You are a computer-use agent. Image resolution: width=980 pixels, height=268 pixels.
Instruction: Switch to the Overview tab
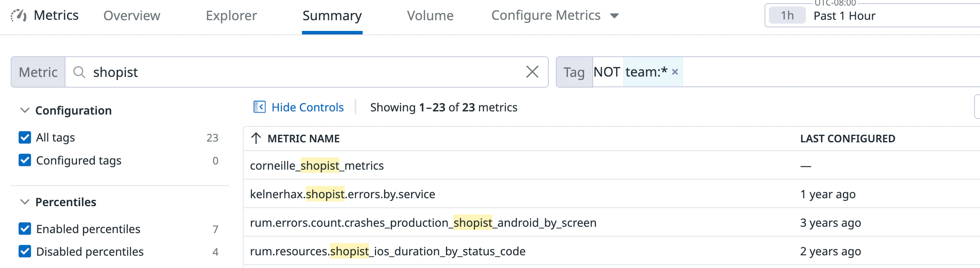tap(132, 15)
